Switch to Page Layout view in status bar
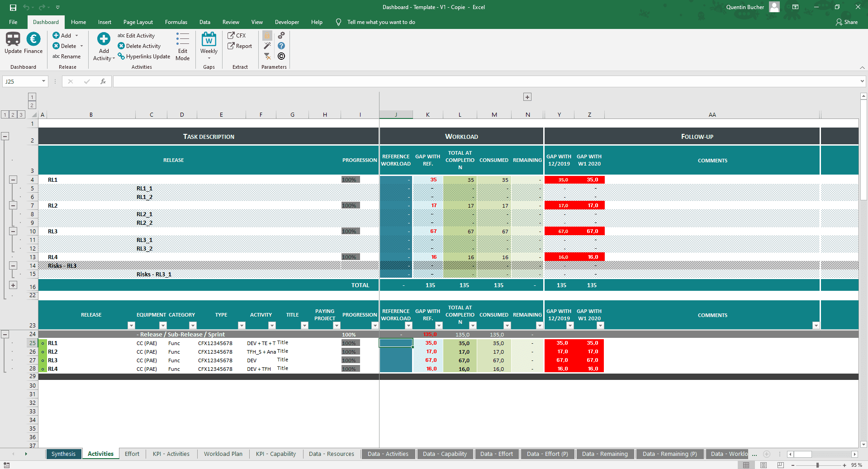 [764, 465]
